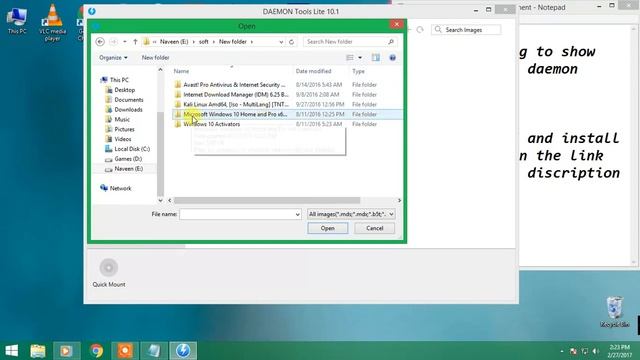Click the up-one-level arrow in dialog
The width and height of the screenshot is (640, 360).
(135, 42)
